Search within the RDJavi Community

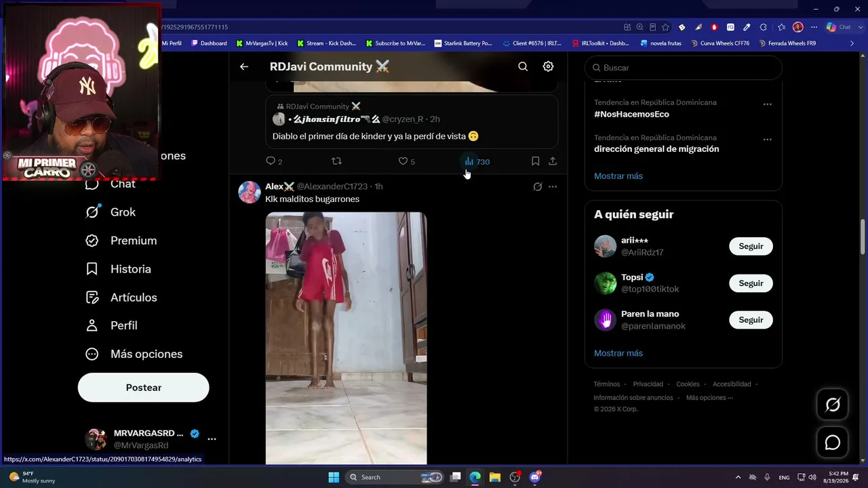(523, 66)
